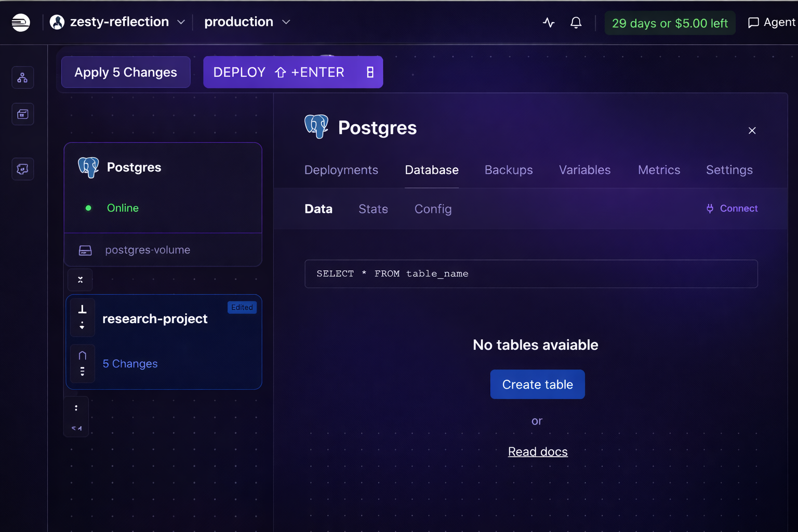Click the Railway logo in the header

point(21,22)
